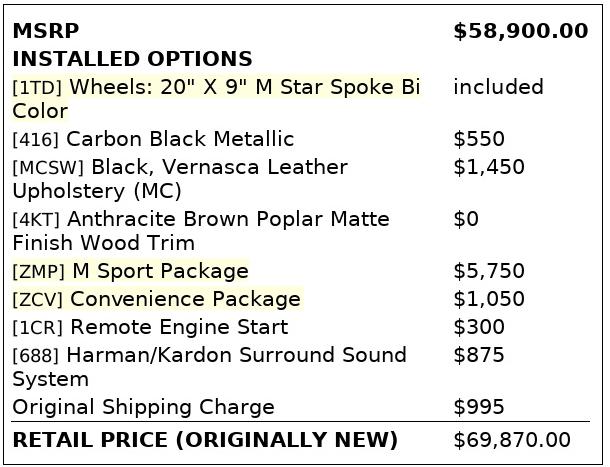Select the $69,870.00 retail total
The width and height of the screenshot is (610, 467).
[512, 440]
